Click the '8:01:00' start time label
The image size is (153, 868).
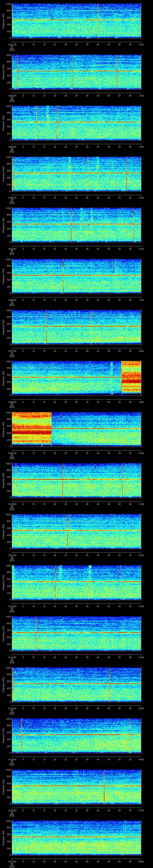12,44
